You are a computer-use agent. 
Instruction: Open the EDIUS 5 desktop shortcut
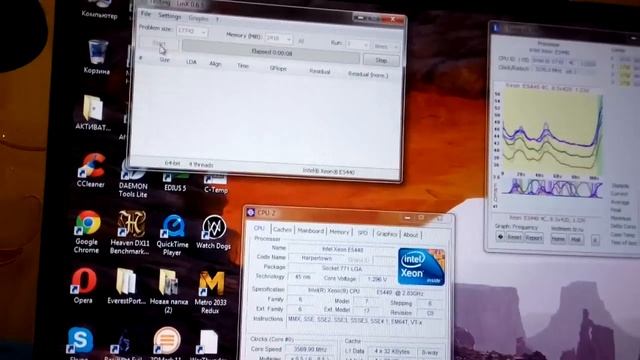coord(175,182)
